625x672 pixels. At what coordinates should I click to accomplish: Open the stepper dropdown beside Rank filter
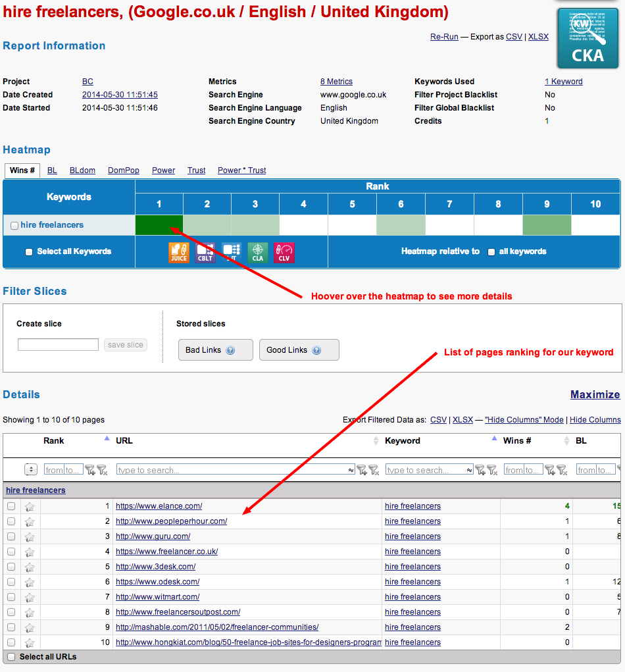(31, 470)
